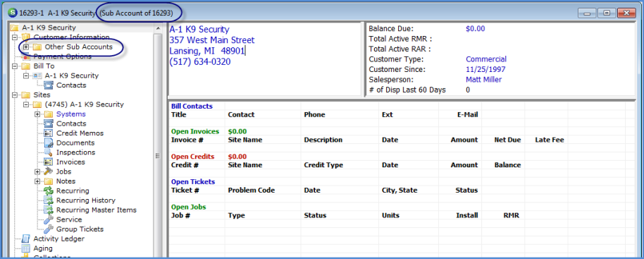644x259 pixels.
Task: Open the Credit Memos icon in the tree
Action: pos(49,133)
